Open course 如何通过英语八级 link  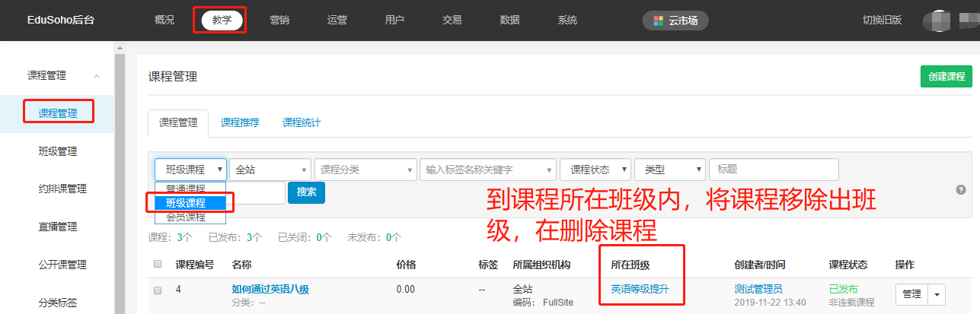click(270, 290)
